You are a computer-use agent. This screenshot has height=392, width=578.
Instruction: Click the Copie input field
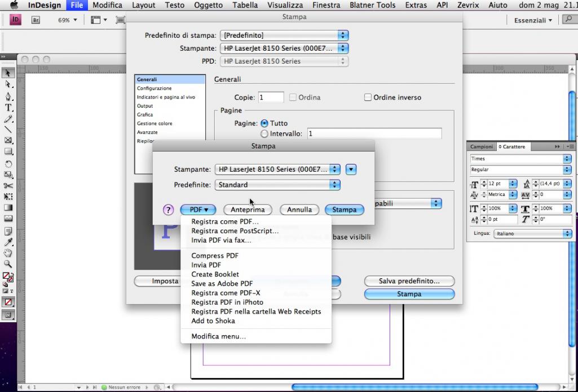point(271,97)
